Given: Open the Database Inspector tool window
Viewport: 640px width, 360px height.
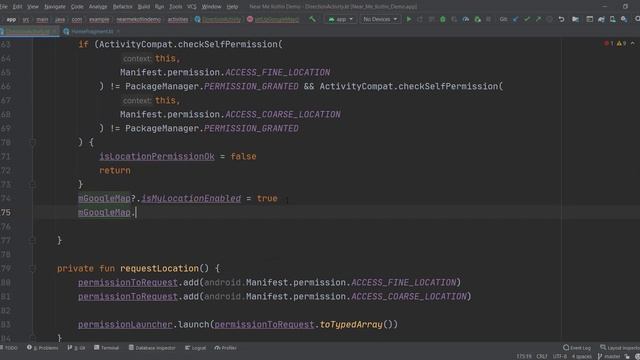Looking at the screenshot, I should [x=152, y=348].
